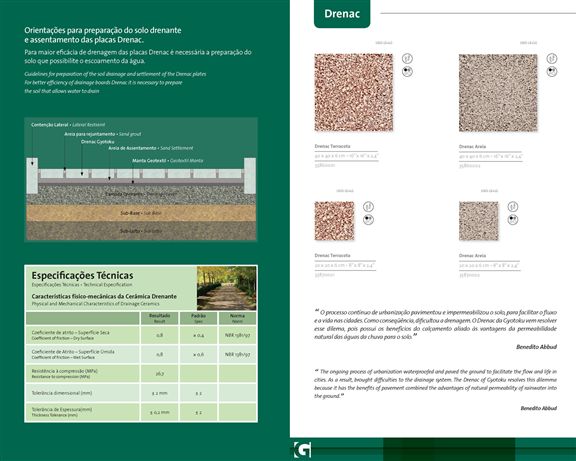Open the small Drenac Areia tile image
This screenshot has width=576, height=461.
pos(479,221)
